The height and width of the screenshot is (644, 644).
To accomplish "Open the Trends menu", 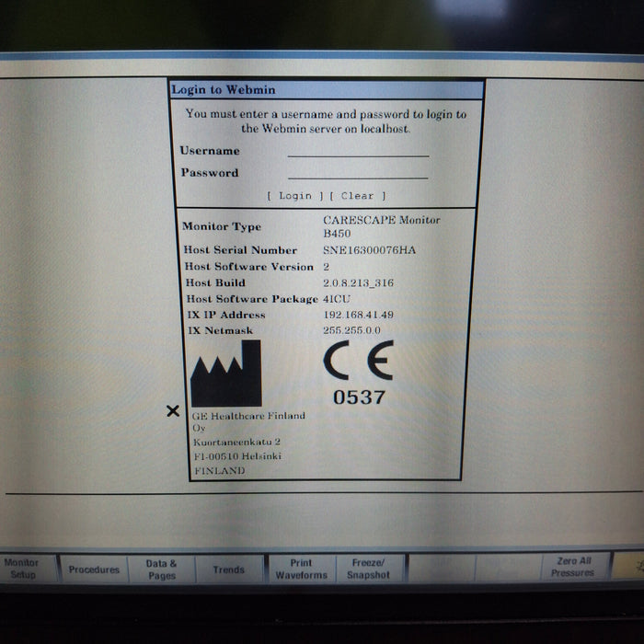I will coord(229,569).
